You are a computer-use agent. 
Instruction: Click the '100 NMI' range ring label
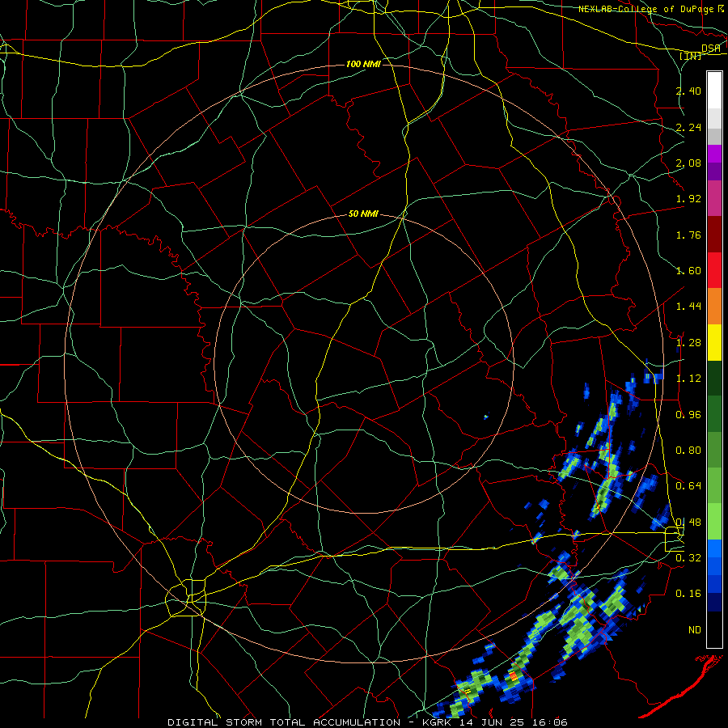click(363, 64)
